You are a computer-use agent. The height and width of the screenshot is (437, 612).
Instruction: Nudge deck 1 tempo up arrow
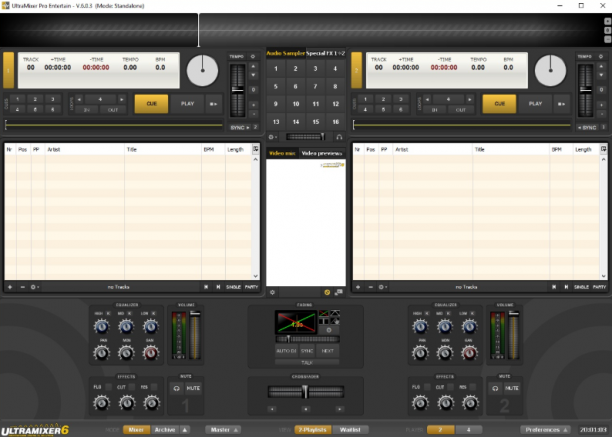click(253, 66)
